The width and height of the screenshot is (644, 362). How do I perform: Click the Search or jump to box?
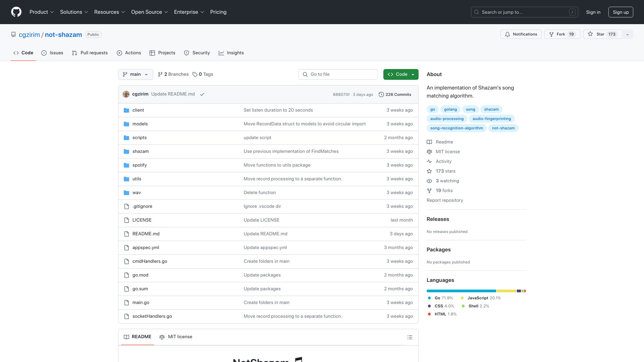(525, 12)
